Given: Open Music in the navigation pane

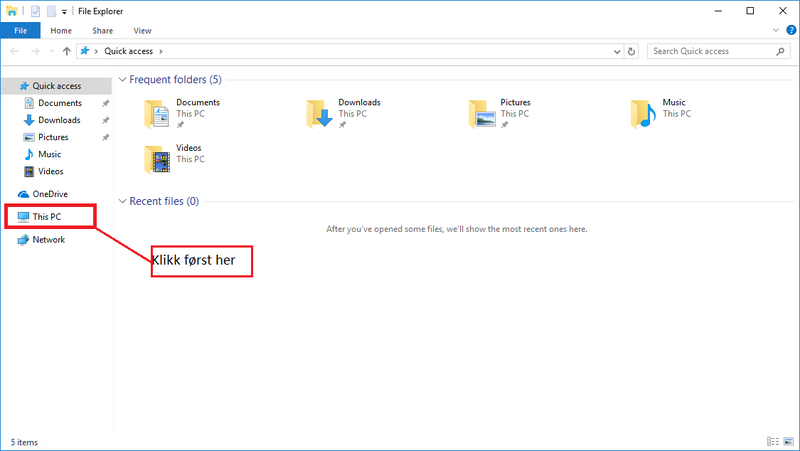Looking at the screenshot, I should coord(49,154).
